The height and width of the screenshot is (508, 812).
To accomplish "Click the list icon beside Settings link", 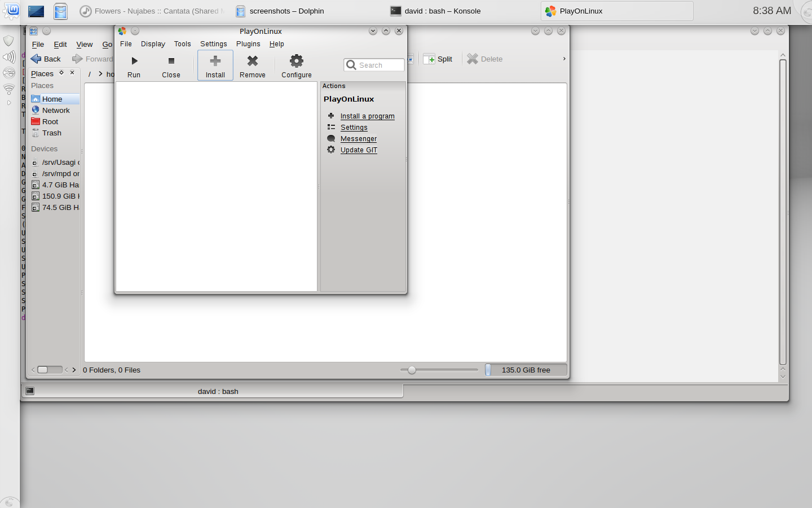I will tap(331, 127).
